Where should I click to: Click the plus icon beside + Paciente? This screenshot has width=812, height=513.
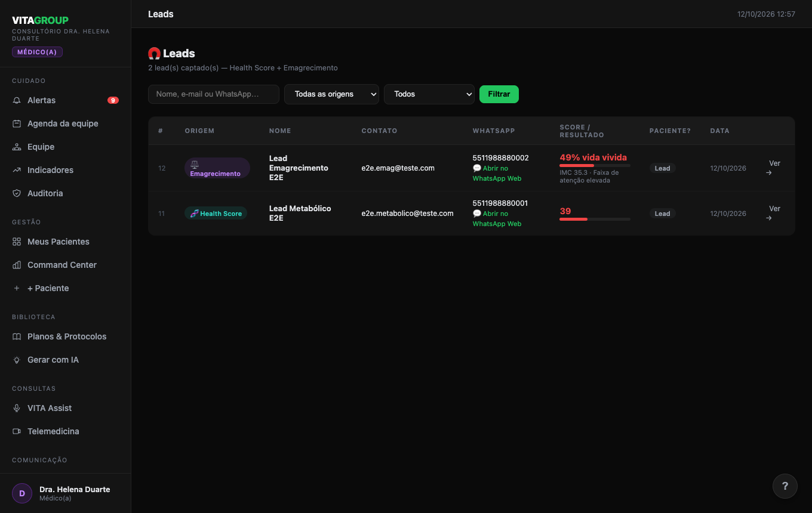click(17, 288)
